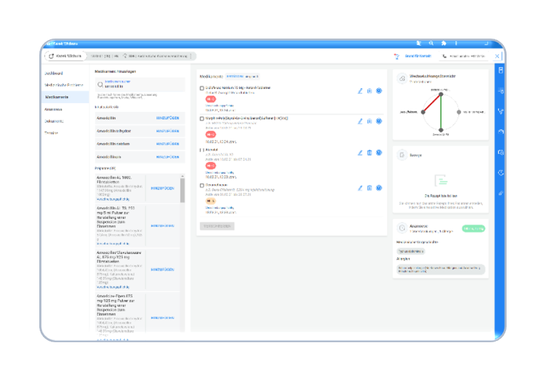The width and height of the screenshot is (555, 392).
Task: Select the fourth medication's checkbox
Action: pyautogui.click(x=202, y=186)
